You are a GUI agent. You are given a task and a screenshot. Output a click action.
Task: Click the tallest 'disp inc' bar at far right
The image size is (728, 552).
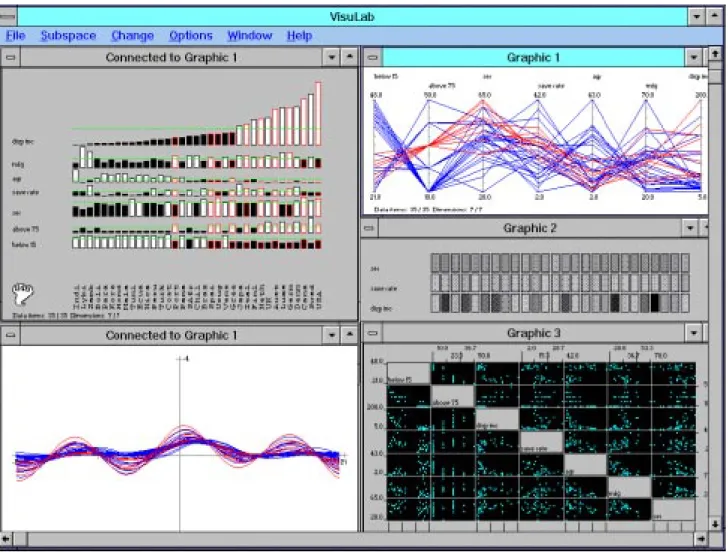click(318, 114)
